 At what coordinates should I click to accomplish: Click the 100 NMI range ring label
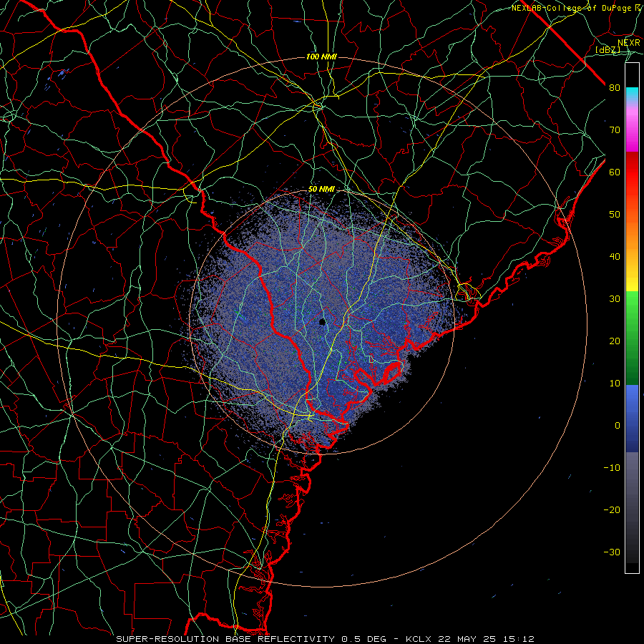(x=321, y=57)
